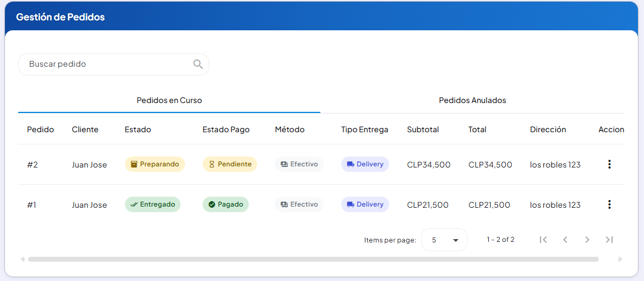Select order number #1 cell
The image size is (644, 281).
31,205
